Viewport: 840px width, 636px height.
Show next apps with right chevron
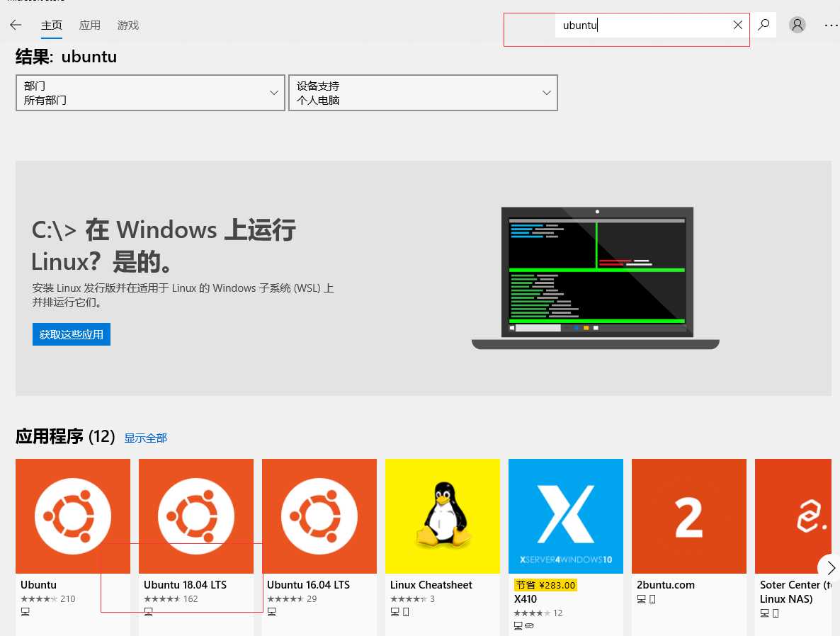[830, 567]
